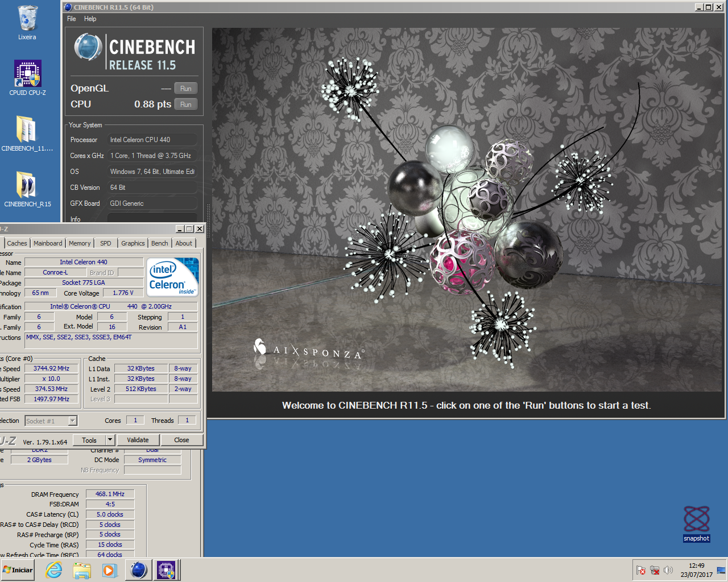Switch to the Cinebench taskbar button

(x=138, y=570)
